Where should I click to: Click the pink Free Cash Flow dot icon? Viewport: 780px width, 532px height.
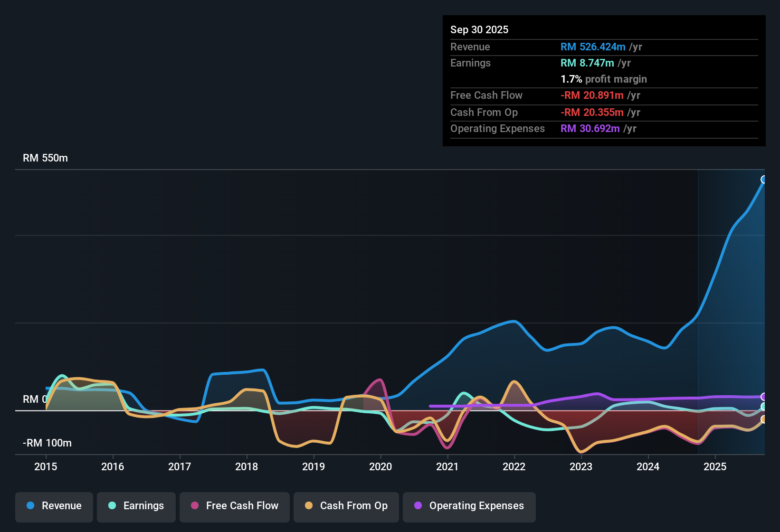click(x=195, y=506)
